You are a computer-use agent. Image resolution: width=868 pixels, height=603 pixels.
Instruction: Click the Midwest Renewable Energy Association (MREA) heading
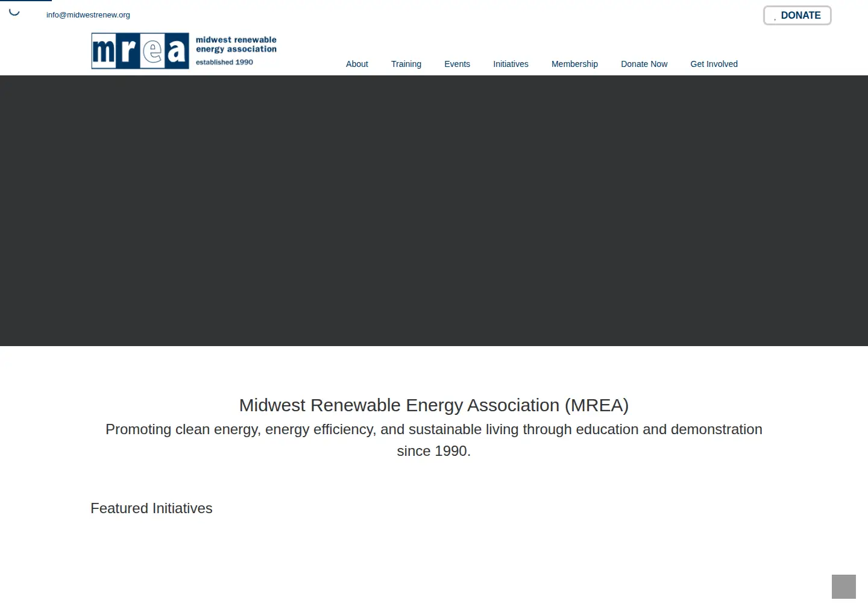click(434, 405)
